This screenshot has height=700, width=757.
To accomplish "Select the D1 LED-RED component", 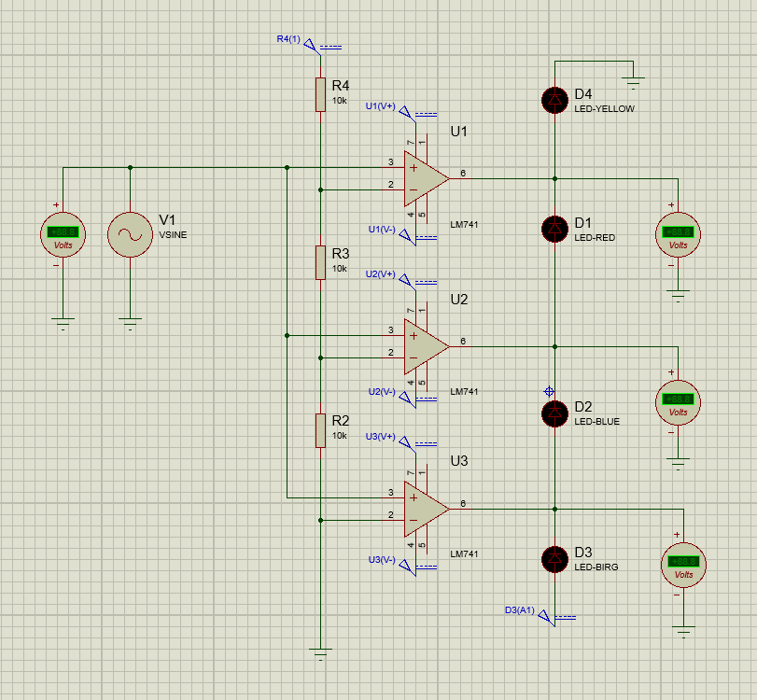I will tap(555, 227).
